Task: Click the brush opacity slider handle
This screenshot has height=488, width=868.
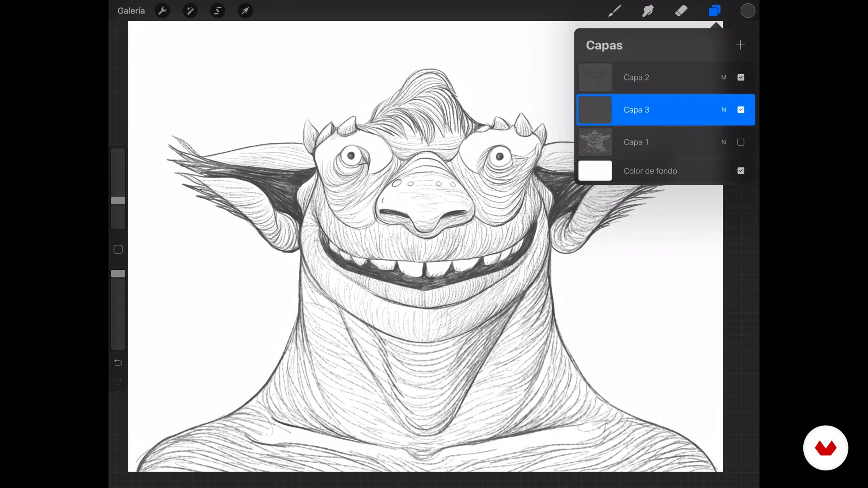Action: pyautogui.click(x=118, y=274)
